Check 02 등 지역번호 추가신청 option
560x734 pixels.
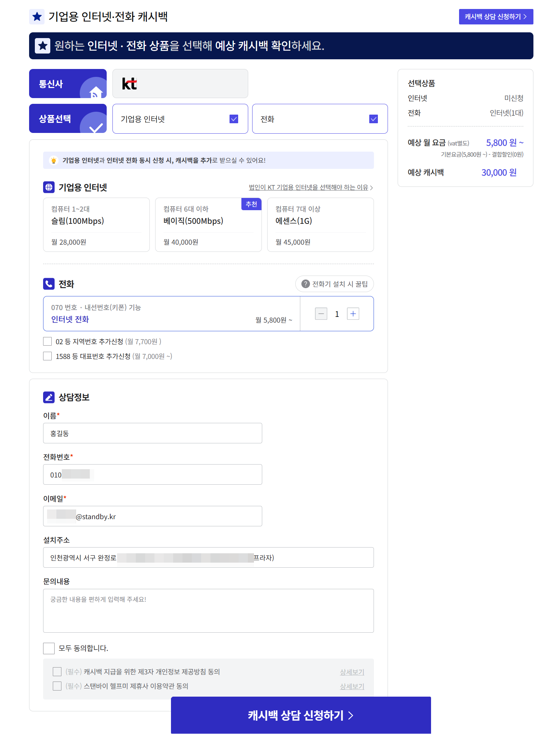pos(47,341)
